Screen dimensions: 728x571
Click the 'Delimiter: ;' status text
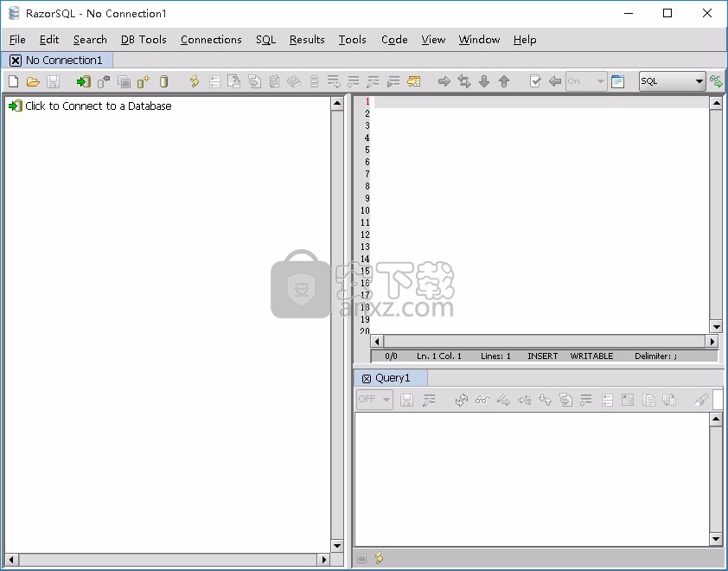pos(655,356)
